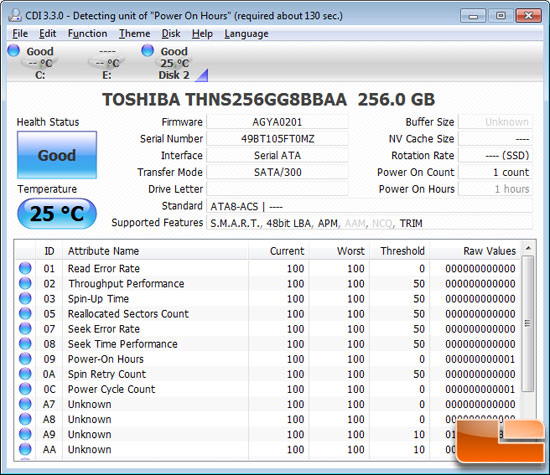Select the Throughput Performance attribute name
Viewport: 550px width, 475px height.
pyautogui.click(x=126, y=283)
